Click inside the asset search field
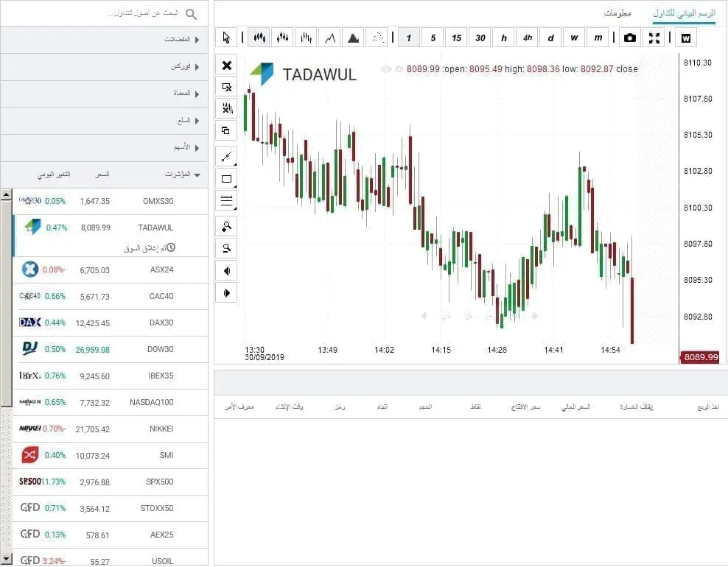 point(103,13)
